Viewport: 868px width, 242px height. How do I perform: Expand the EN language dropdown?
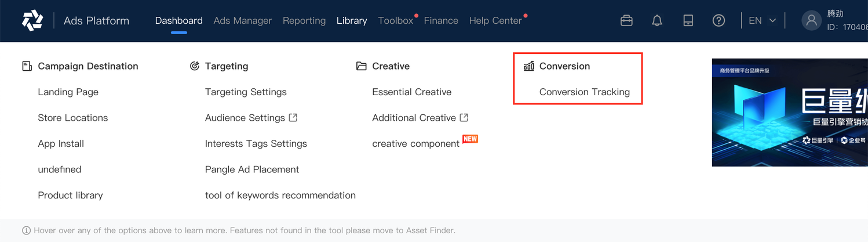click(x=762, y=20)
